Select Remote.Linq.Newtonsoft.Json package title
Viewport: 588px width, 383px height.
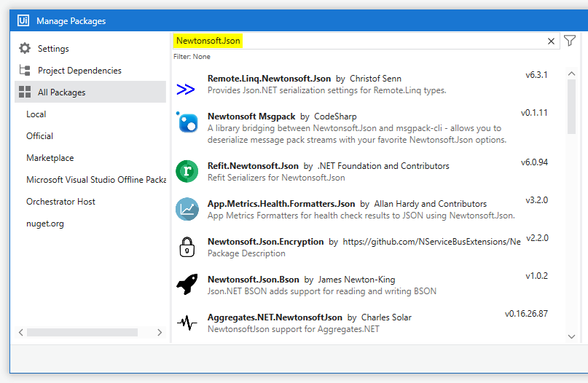270,79
